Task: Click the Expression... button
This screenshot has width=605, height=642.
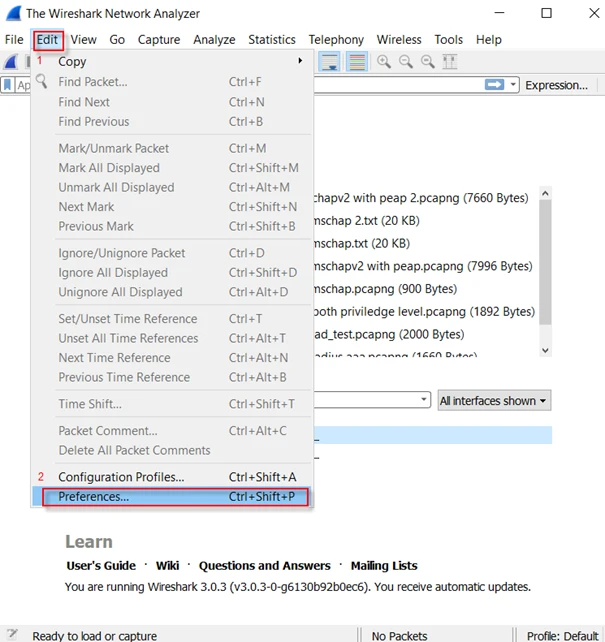Action: tap(556, 85)
